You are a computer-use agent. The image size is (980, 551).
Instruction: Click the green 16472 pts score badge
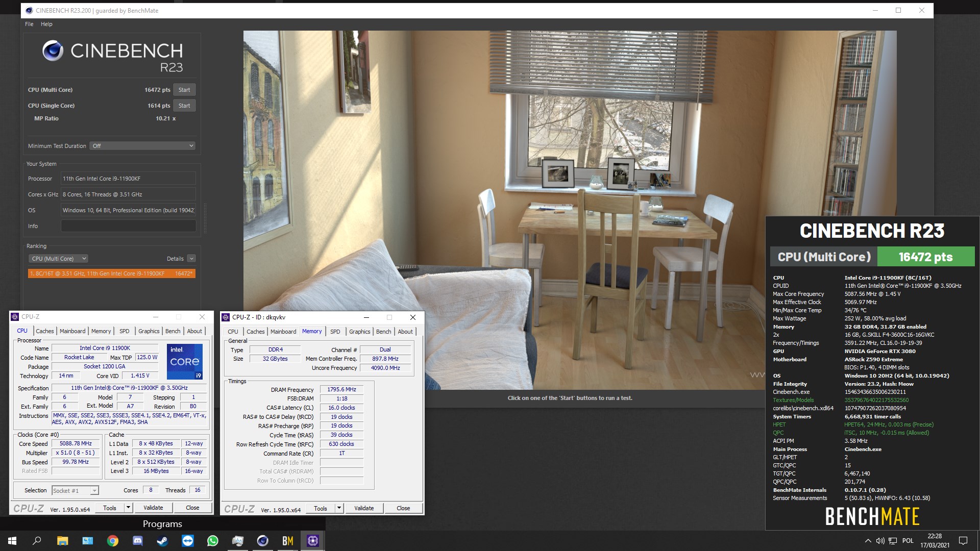(925, 257)
